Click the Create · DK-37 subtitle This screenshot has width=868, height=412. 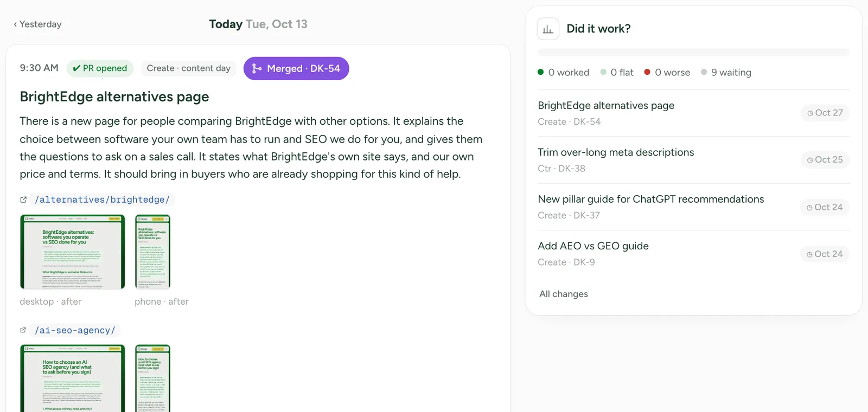coord(569,215)
